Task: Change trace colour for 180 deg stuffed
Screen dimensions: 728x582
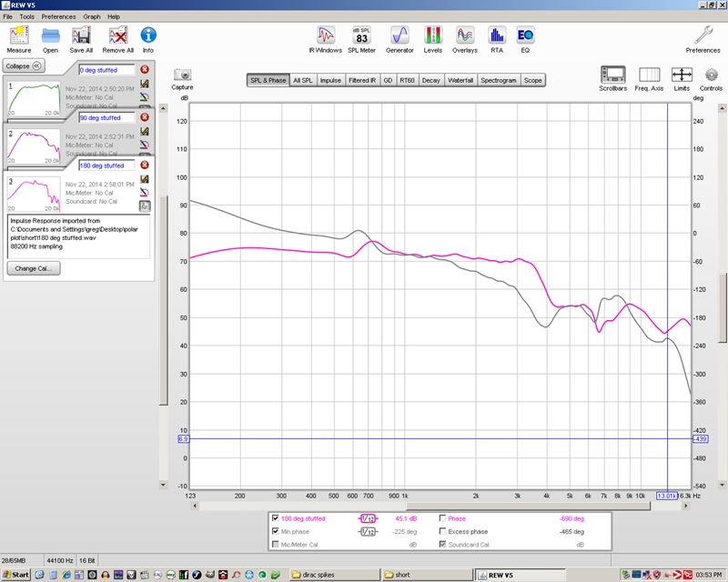Action: tap(145, 192)
